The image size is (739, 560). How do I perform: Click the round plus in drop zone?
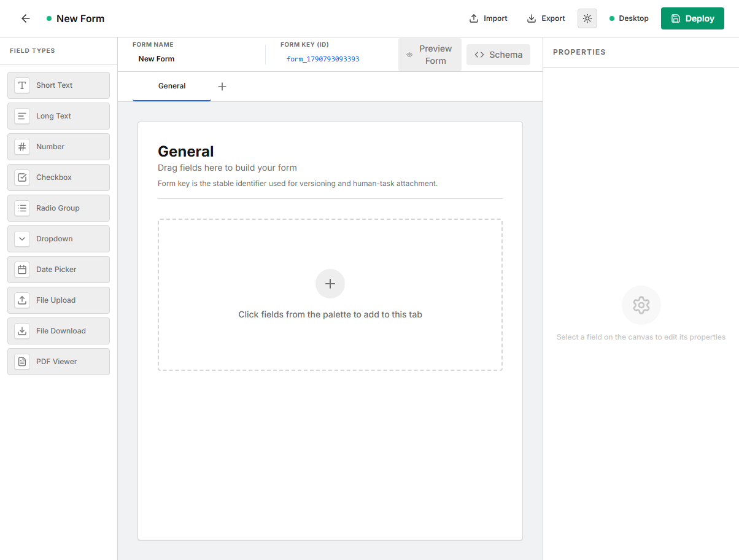pos(330,284)
